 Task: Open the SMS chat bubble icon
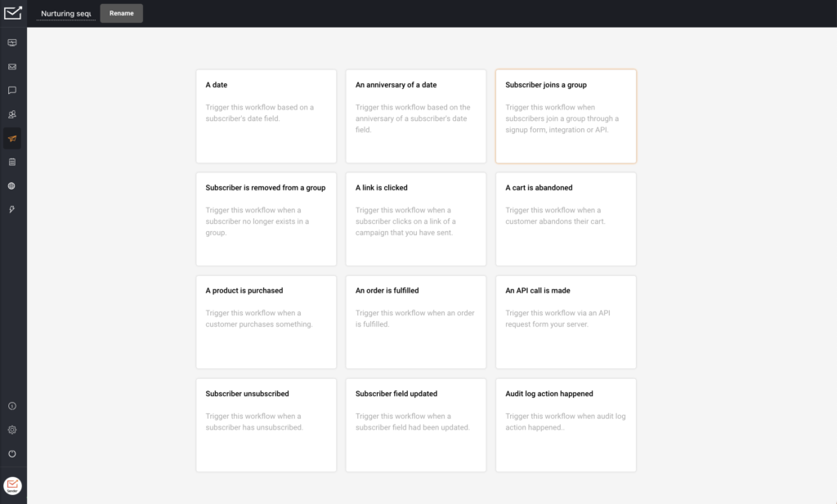12,91
